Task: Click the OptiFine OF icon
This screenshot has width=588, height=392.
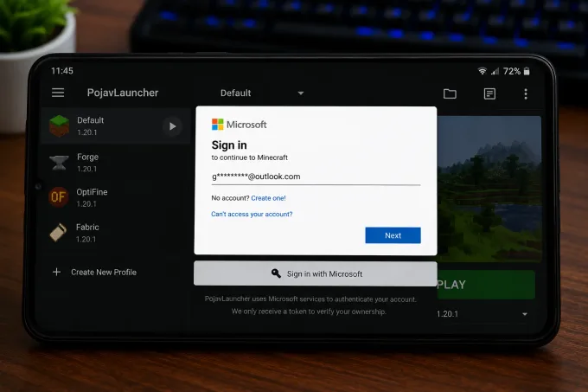Action: coord(59,197)
